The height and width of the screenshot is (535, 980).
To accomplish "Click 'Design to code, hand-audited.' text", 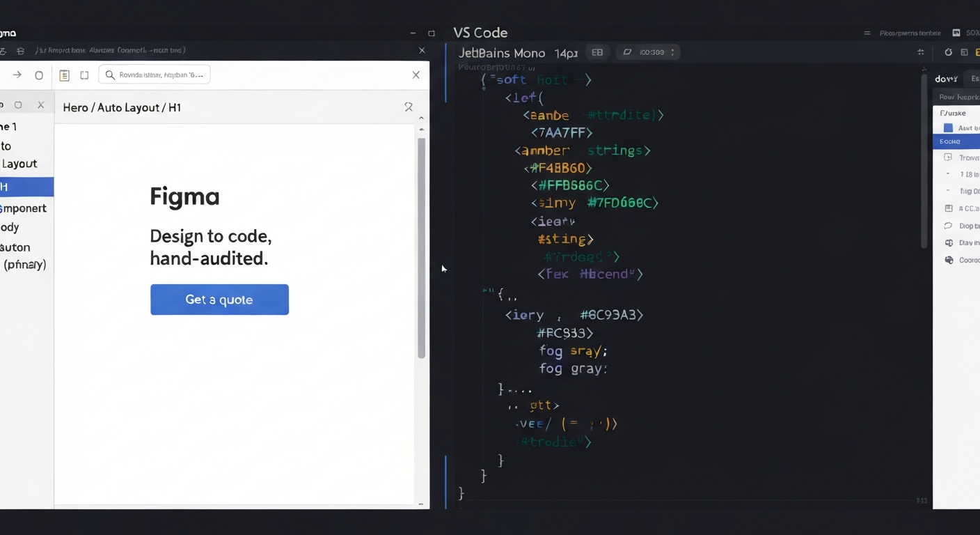I will tap(211, 247).
